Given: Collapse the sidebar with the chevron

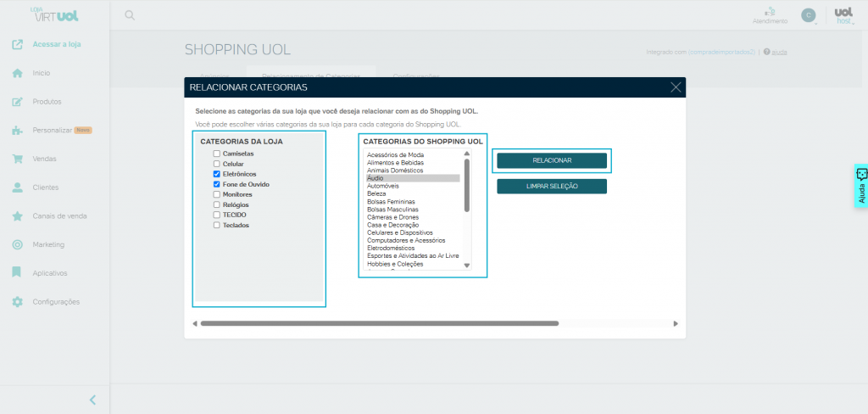Looking at the screenshot, I should tap(93, 400).
